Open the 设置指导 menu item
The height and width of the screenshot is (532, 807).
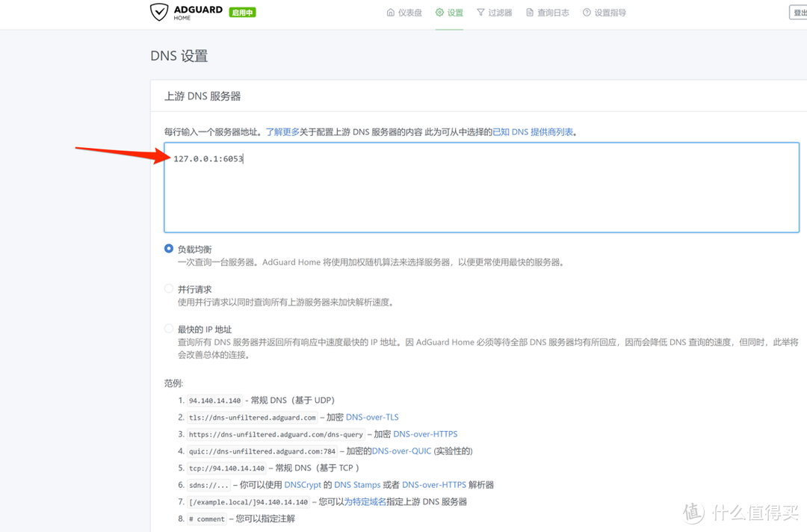609,12
